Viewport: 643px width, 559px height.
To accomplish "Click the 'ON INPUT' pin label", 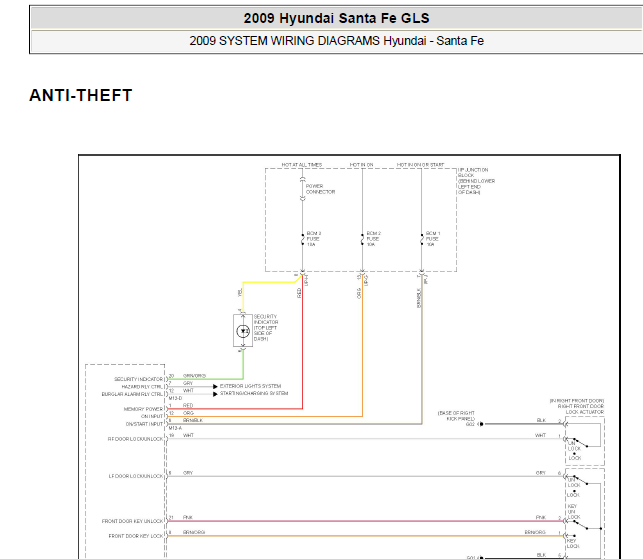I will [x=152, y=417].
